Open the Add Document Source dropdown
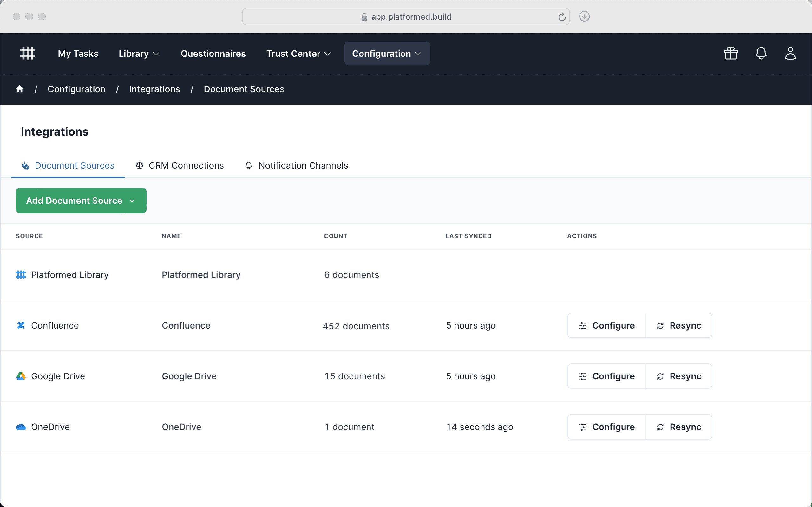 click(81, 201)
